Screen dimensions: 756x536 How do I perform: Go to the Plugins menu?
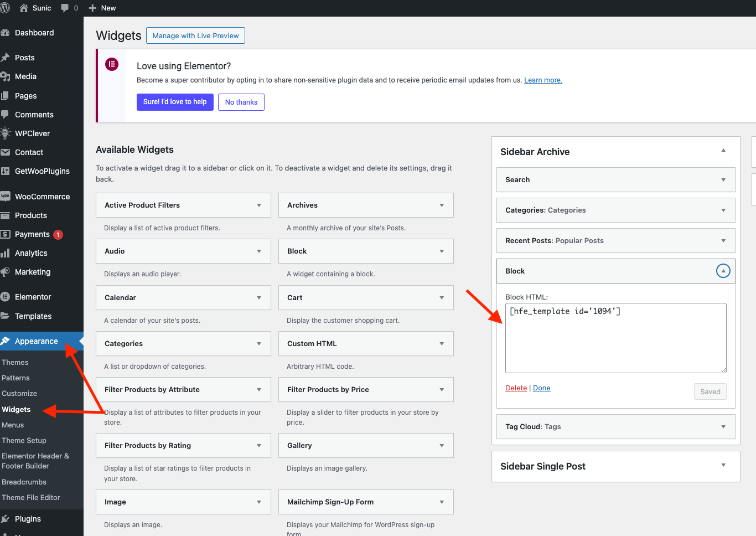(28, 519)
